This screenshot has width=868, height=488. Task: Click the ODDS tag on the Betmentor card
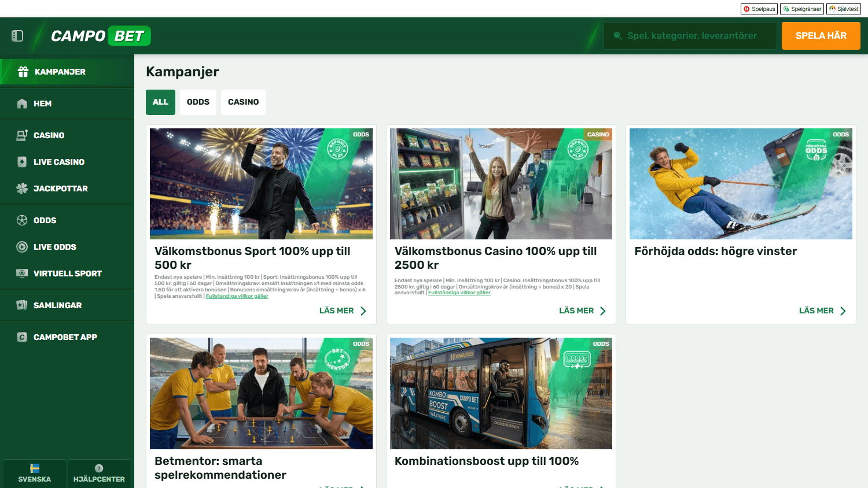tap(361, 344)
